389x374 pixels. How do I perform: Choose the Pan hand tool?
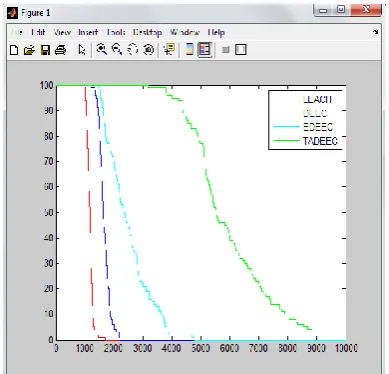point(133,50)
